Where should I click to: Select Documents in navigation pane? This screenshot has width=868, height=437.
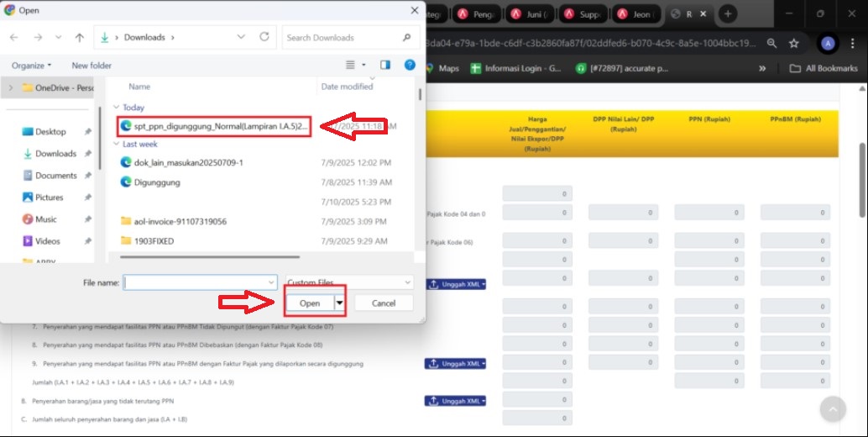pyautogui.click(x=55, y=176)
